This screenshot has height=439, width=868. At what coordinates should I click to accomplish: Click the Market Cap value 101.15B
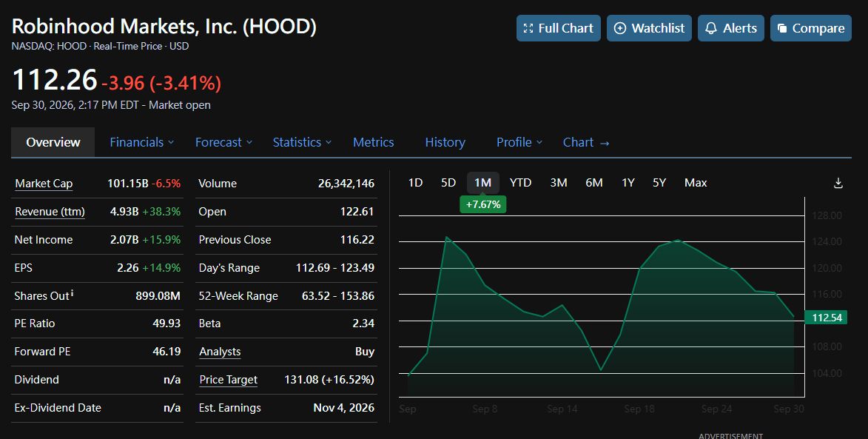coord(128,184)
